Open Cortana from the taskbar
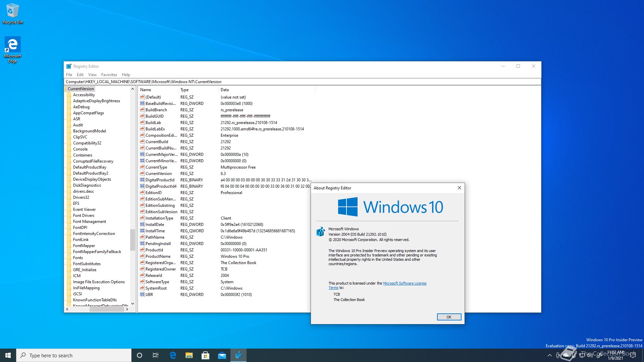Screen dimensions: 644x362 click(x=140, y=355)
